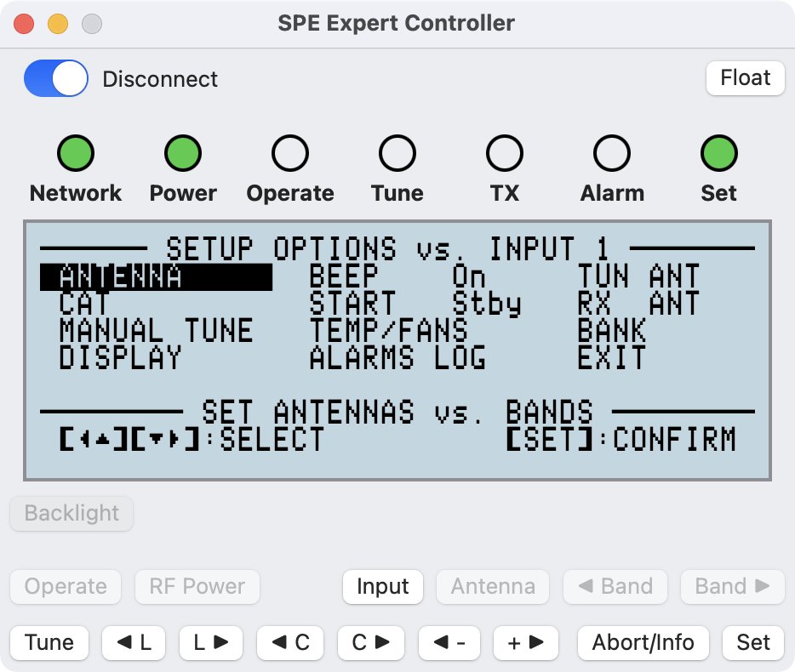This screenshot has width=795, height=672.
Task: Click the Input button
Action: (383, 586)
